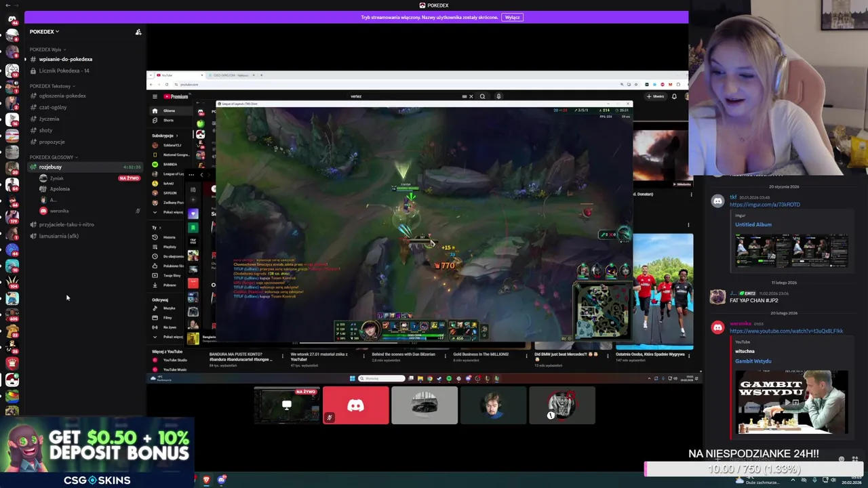Expand the YouTube Subskrypcje section

[x=165, y=136]
